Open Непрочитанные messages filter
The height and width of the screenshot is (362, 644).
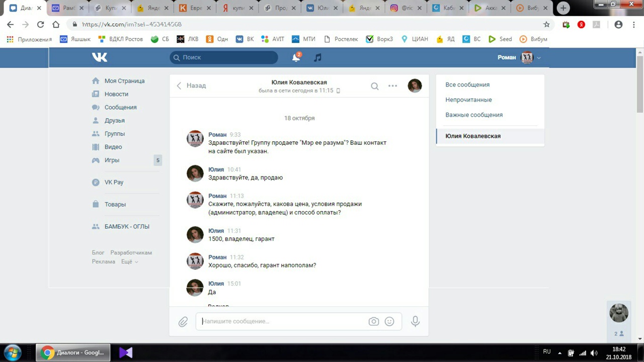(x=468, y=100)
